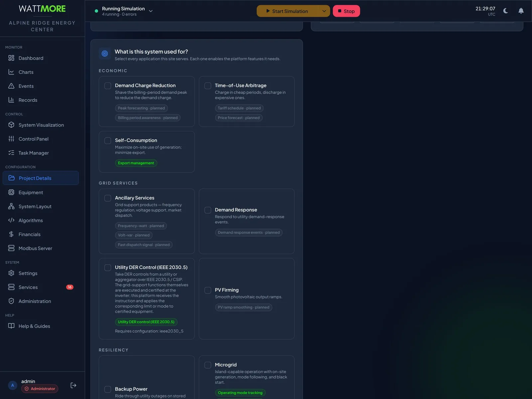Open Task Manager checklist icon
The width and height of the screenshot is (532, 399).
[x=11, y=153]
